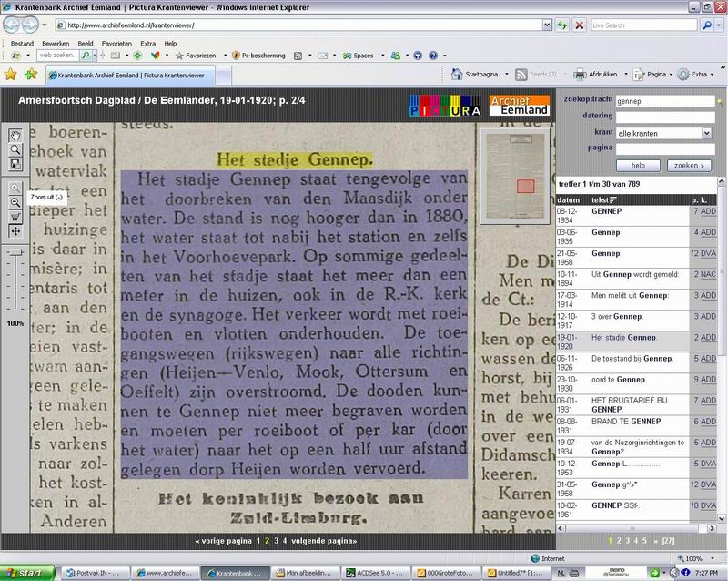Change browser zoom level 100% in status bar
This screenshot has height=581, width=728.
pos(696,558)
